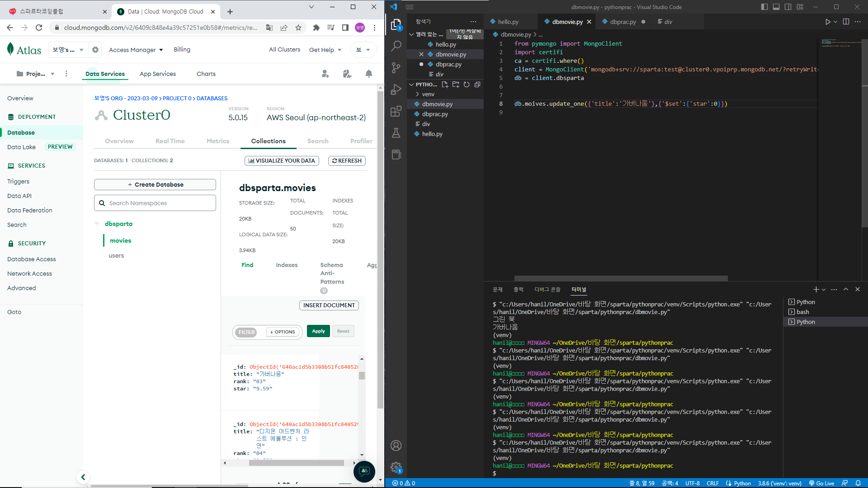Collapse all folders in VS Code explorer
This screenshot has height=488, width=868.
tap(477, 84)
